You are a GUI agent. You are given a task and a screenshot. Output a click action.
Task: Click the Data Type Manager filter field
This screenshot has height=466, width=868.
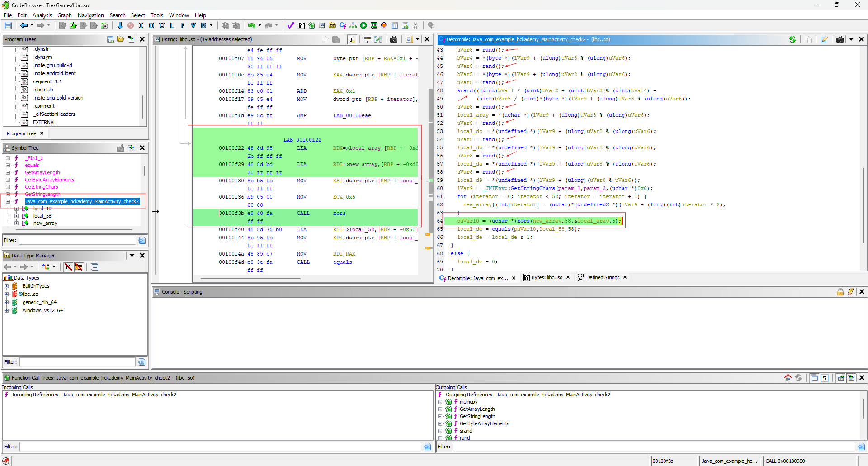point(77,362)
